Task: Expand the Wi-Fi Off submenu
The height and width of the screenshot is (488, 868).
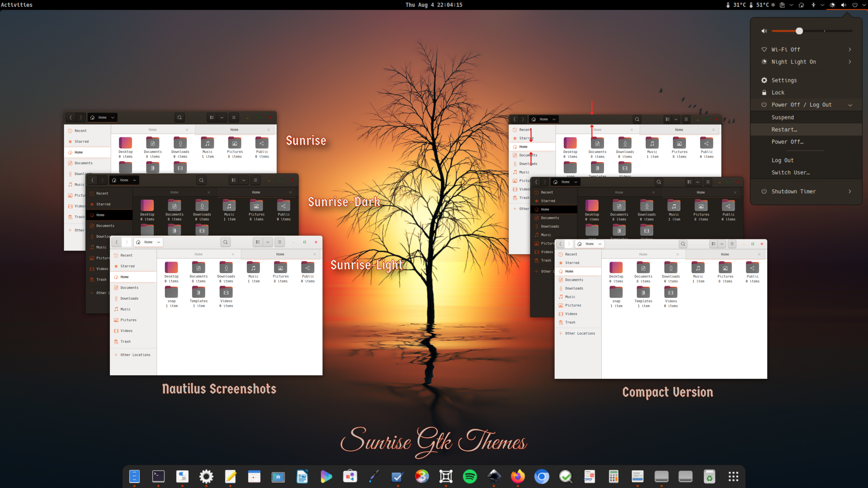Action: tap(850, 50)
